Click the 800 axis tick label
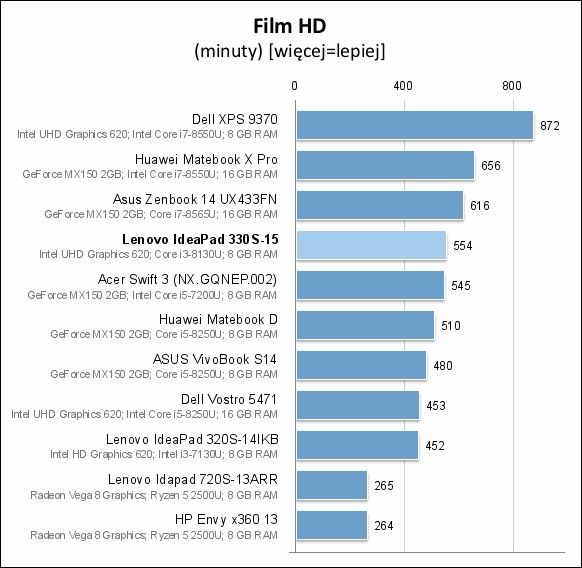 pyautogui.click(x=512, y=86)
